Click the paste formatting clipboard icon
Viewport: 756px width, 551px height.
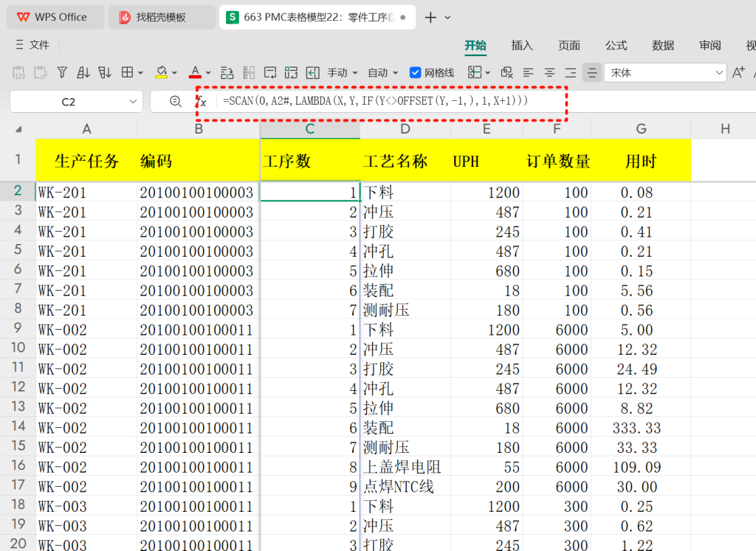[41, 73]
